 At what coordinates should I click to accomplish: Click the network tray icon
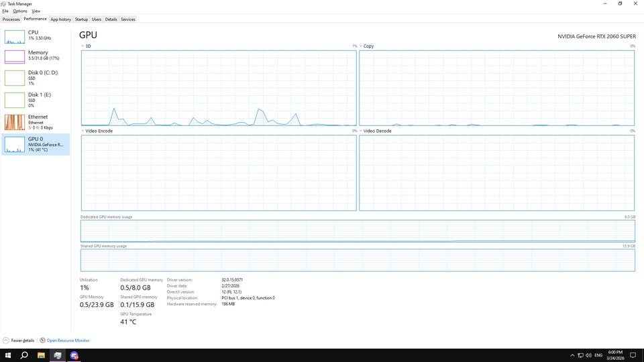coord(580,355)
